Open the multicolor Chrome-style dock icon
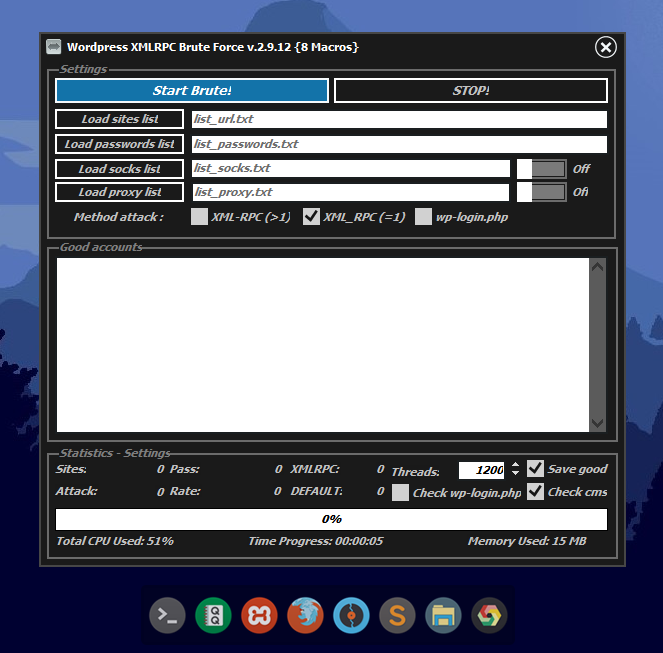Screen dimensions: 663x653 tap(489, 615)
